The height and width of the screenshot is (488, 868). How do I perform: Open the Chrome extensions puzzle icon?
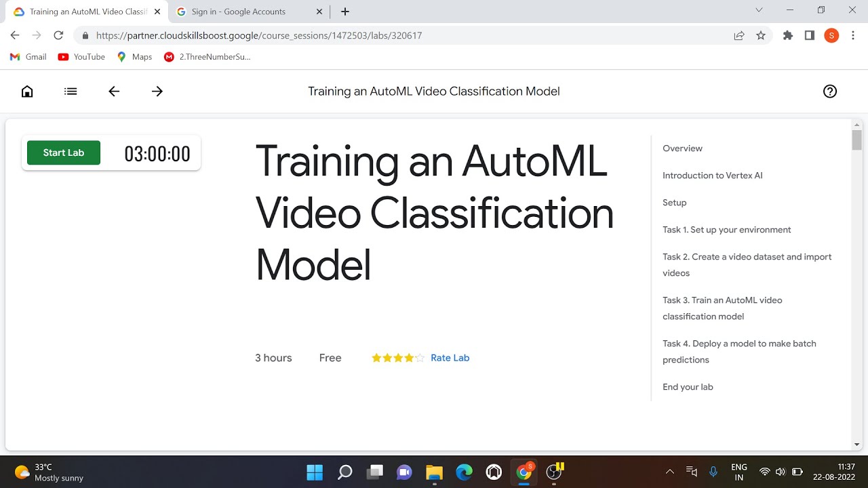click(x=788, y=35)
